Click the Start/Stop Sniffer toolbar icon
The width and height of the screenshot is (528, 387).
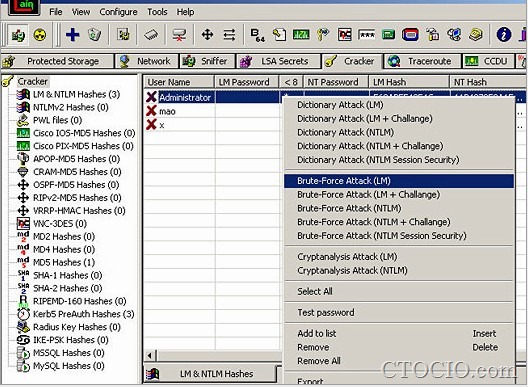pos(18,35)
